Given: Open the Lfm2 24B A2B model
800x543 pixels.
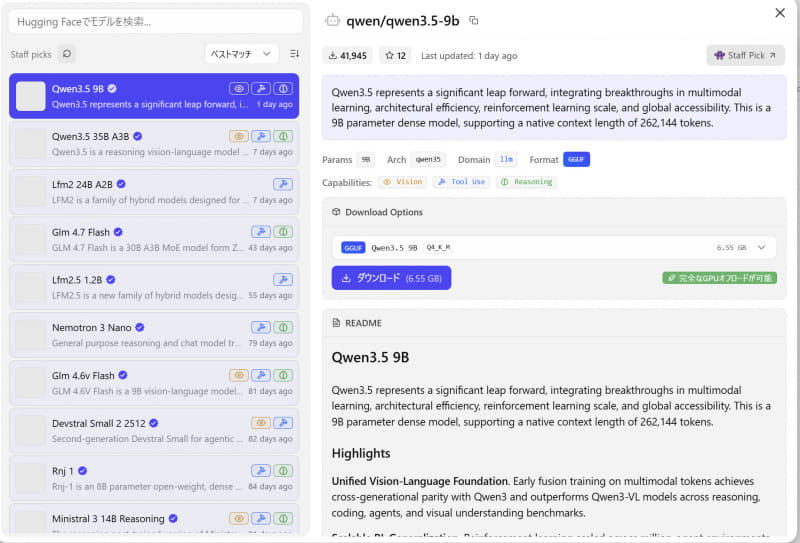Looking at the screenshot, I should coord(154,192).
